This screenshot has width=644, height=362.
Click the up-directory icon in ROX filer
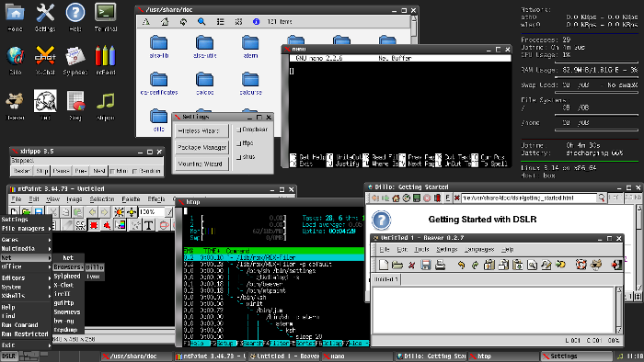click(x=146, y=22)
